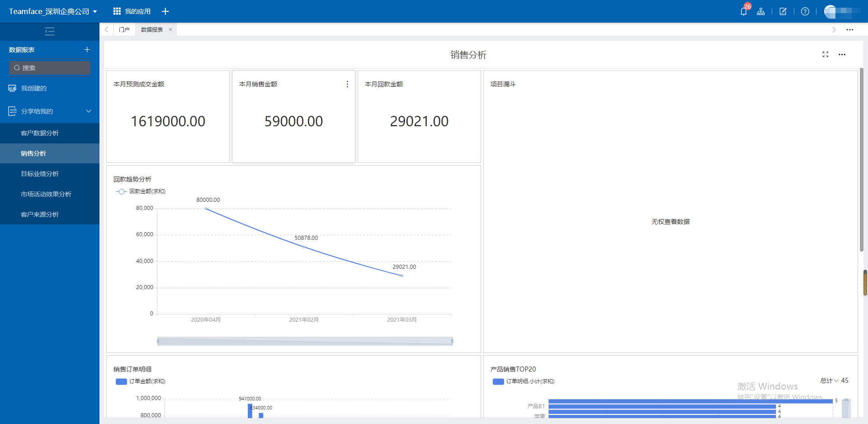The width and height of the screenshot is (868, 424).
Task: Enter fullscreen mode for 销售分析 dashboard
Action: pyautogui.click(x=825, y=54)
